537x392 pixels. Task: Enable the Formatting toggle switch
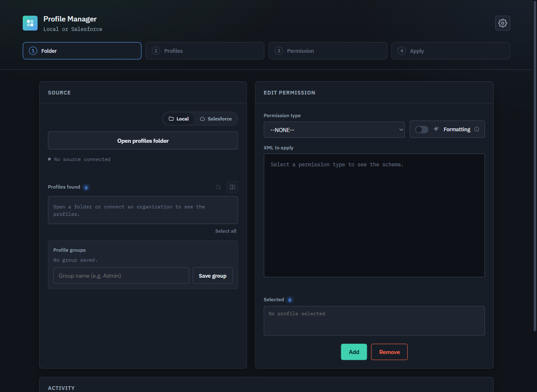pyautogui.click(x=421, y=130)
